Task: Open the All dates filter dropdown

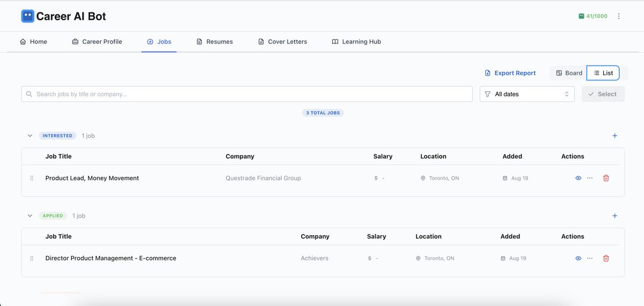Action: [x=527, y=94]
